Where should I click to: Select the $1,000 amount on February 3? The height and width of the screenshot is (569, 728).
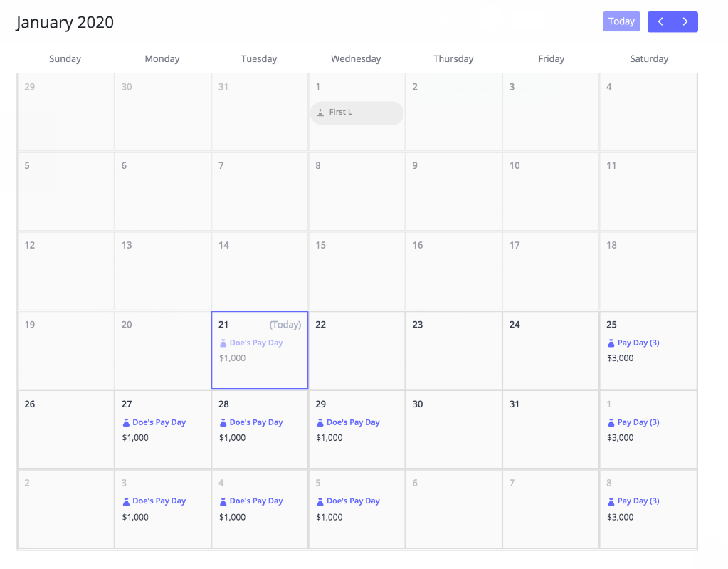135,517
